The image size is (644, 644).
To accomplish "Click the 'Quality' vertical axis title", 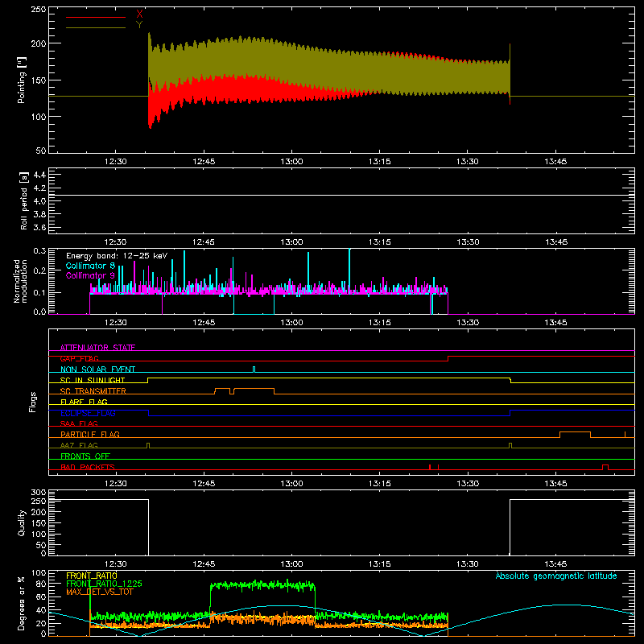I will (22, 522).
